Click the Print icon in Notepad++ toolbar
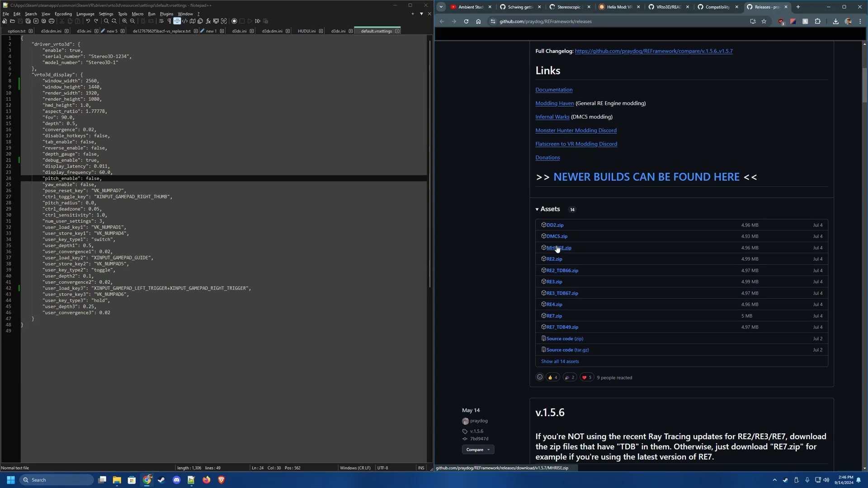Image resolution: width=868 pixels, height=488 pixels. pyautogui.click(x=52, y=21)
